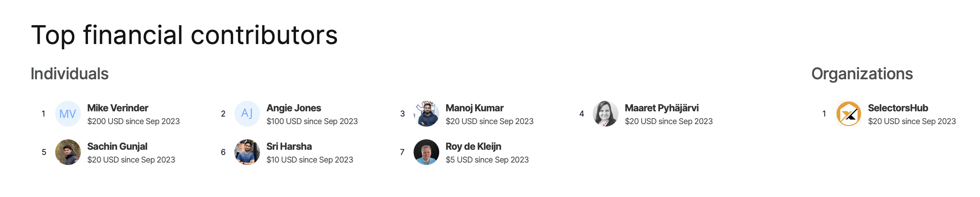Open Angie Jones's contributor name link
Image resolution: width=980 pixels, height=197 pixels.
click(294, 108)
